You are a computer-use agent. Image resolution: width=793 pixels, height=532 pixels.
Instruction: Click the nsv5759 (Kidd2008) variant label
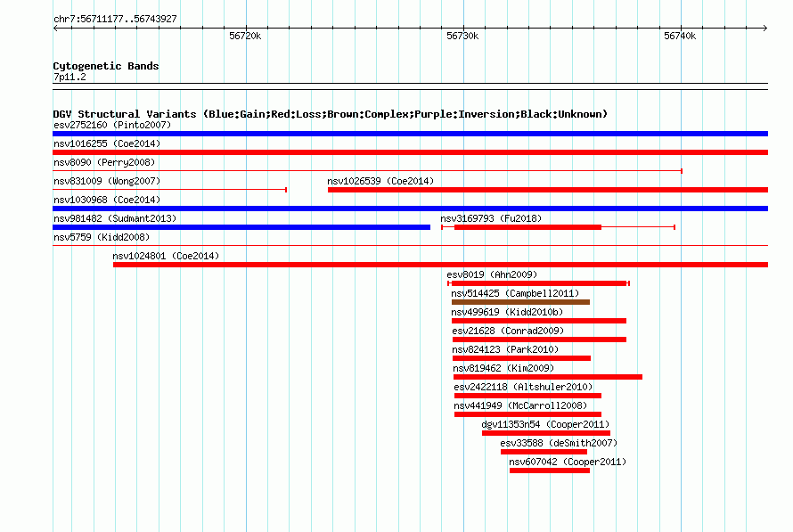point(102,237)
